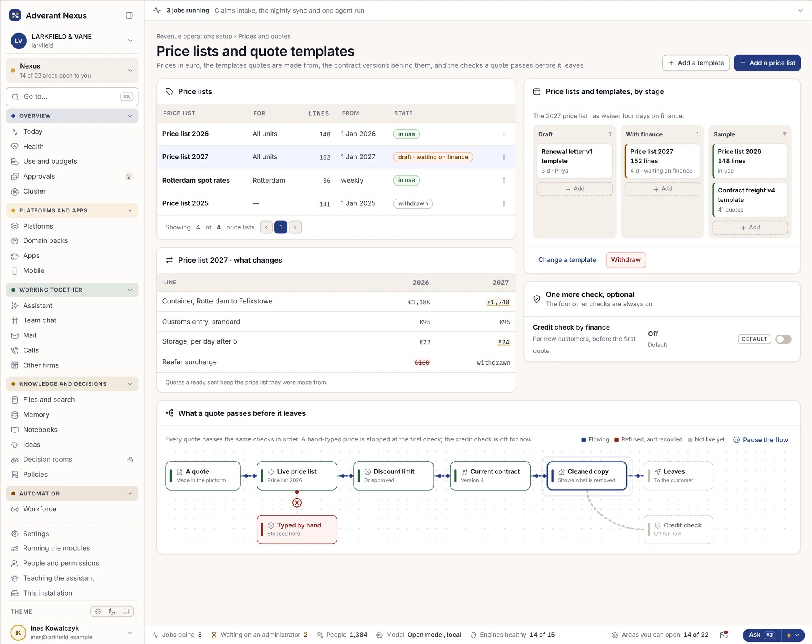
Task: Open the Nexus areas dropdown
Action: 72,71
